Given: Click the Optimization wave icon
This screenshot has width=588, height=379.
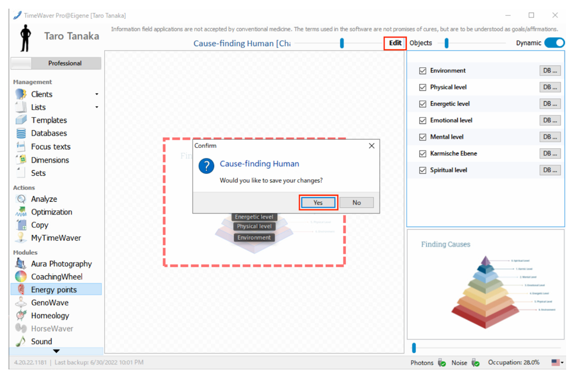Looking at the screenshot, I should coord(21,211).
